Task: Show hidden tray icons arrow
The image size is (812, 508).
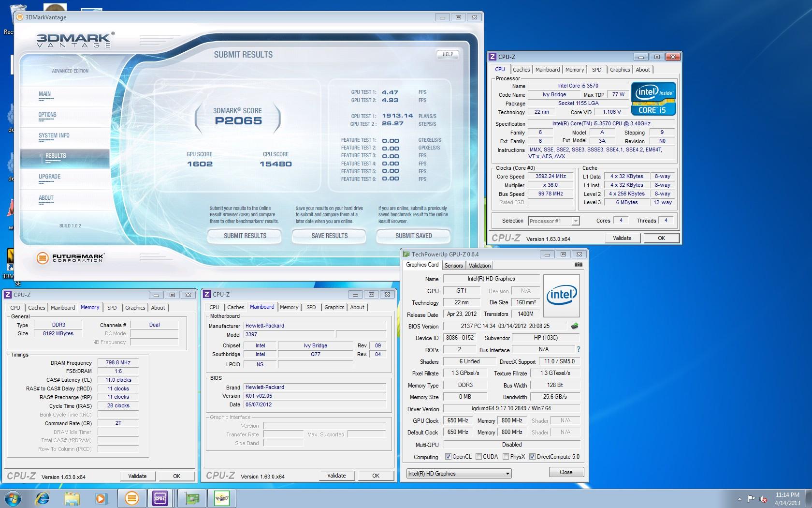Action: [739, 499]
